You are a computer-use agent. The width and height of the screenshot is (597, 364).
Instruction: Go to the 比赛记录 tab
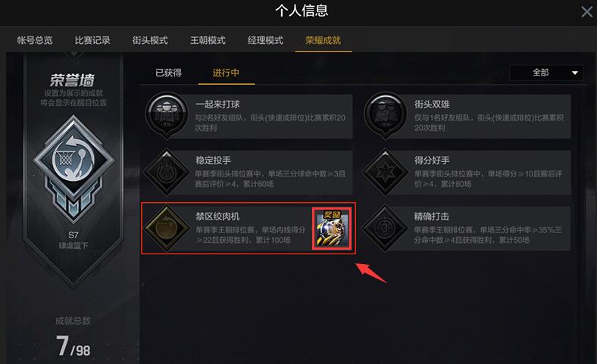click(x=92, y=40)
